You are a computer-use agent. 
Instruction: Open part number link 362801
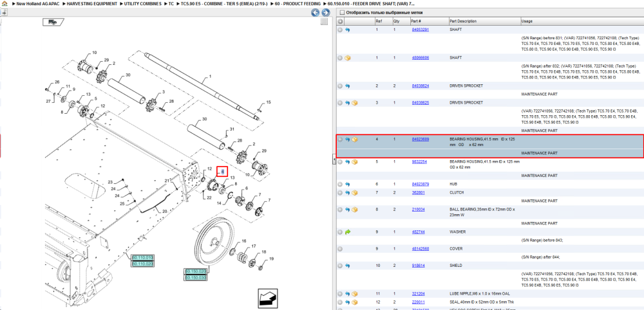tap(418, 192)
